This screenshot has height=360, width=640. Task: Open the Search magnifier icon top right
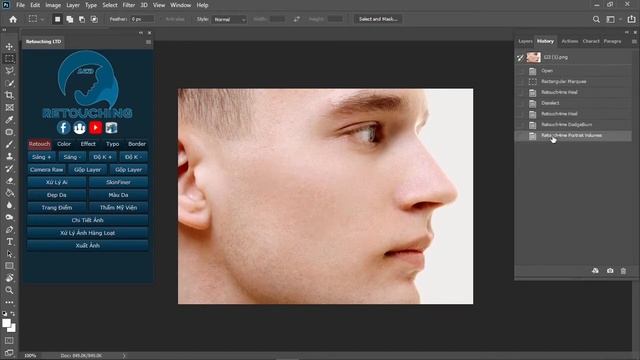coord(596,19)
